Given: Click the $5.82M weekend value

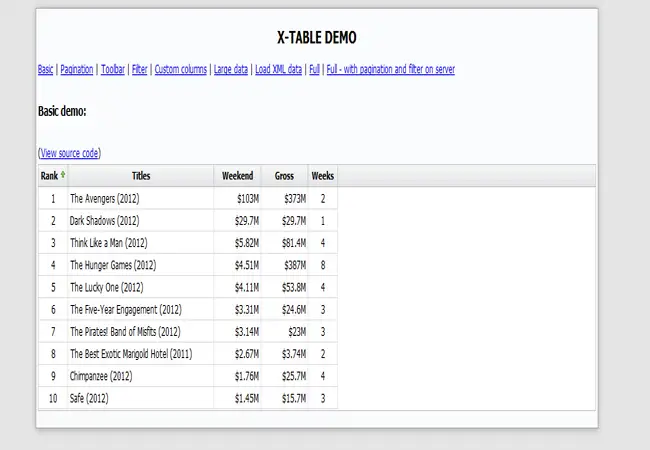Looking at the screenshot, I should coord(247,243).
